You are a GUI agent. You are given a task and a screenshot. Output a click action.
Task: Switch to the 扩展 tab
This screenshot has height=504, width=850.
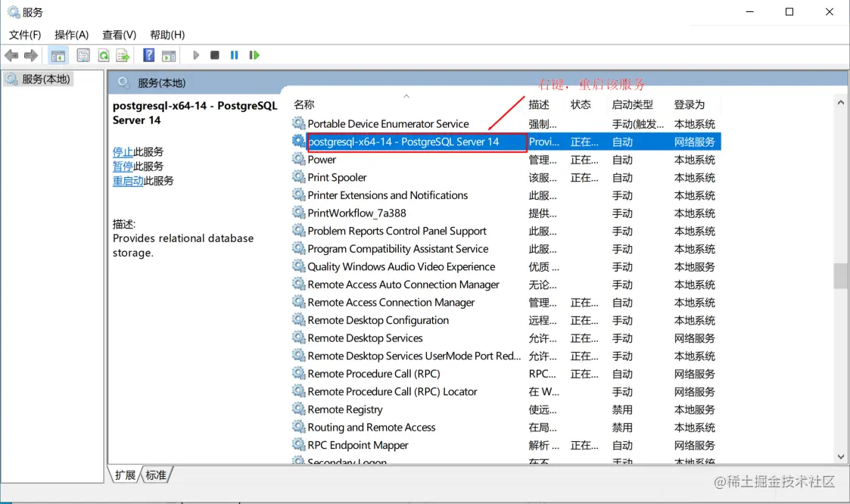125,475
